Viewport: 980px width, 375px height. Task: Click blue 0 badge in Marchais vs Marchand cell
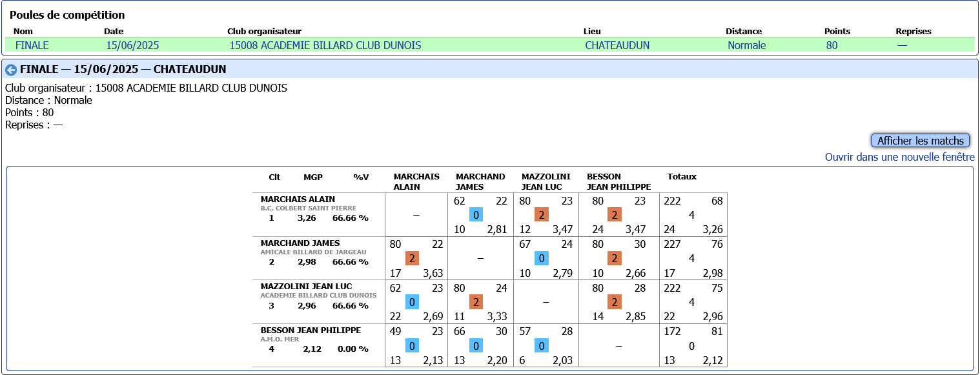point(476,215)
